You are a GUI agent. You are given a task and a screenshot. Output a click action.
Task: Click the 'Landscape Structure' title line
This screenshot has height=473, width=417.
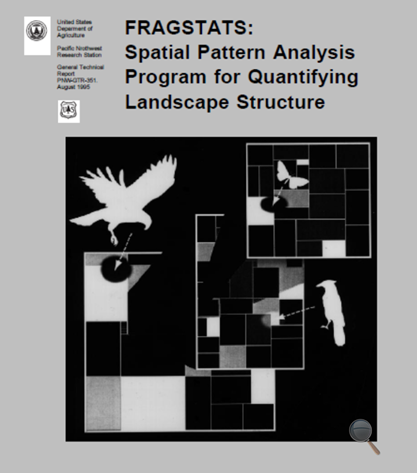click(x=225, y=102)
